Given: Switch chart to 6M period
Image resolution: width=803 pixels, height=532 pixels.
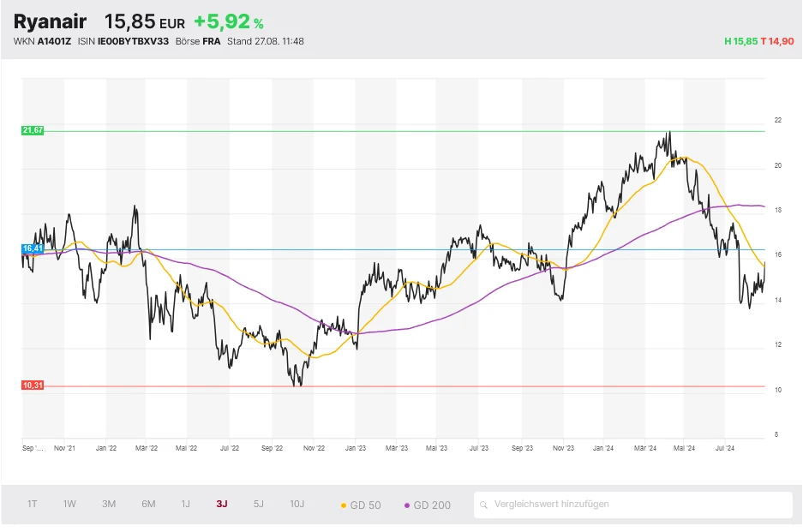Looking at the screenshot, I should pos(148,504).
